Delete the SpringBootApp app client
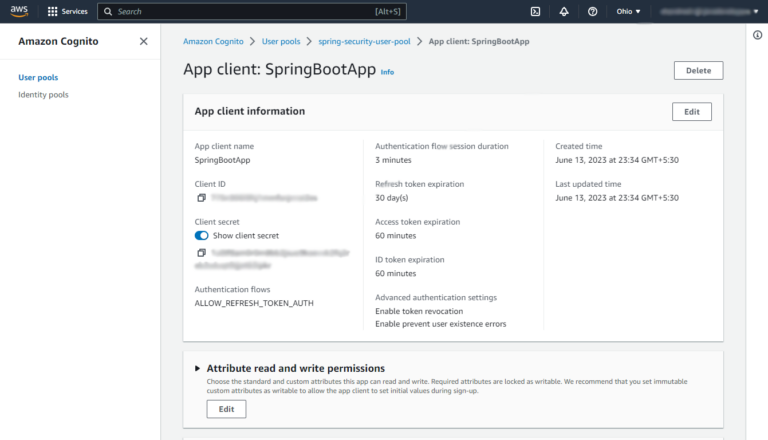 [x=698, y=71]
